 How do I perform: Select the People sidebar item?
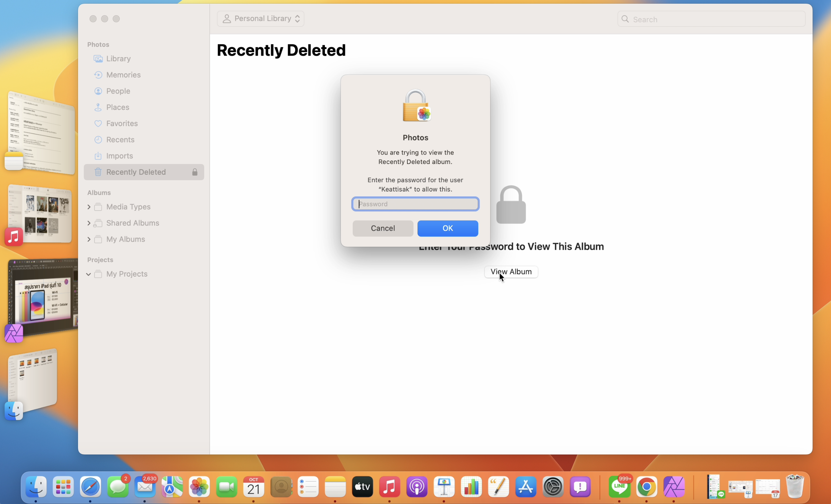pos(118,91)
